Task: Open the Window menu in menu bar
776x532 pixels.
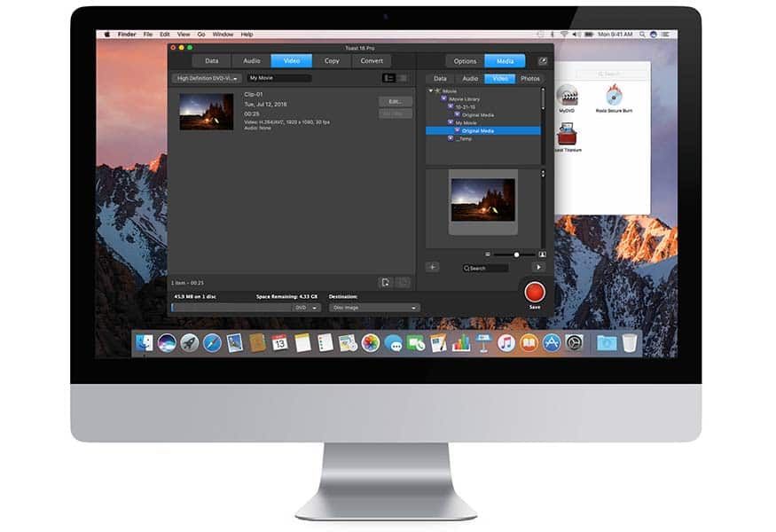Action: [223, 35]
